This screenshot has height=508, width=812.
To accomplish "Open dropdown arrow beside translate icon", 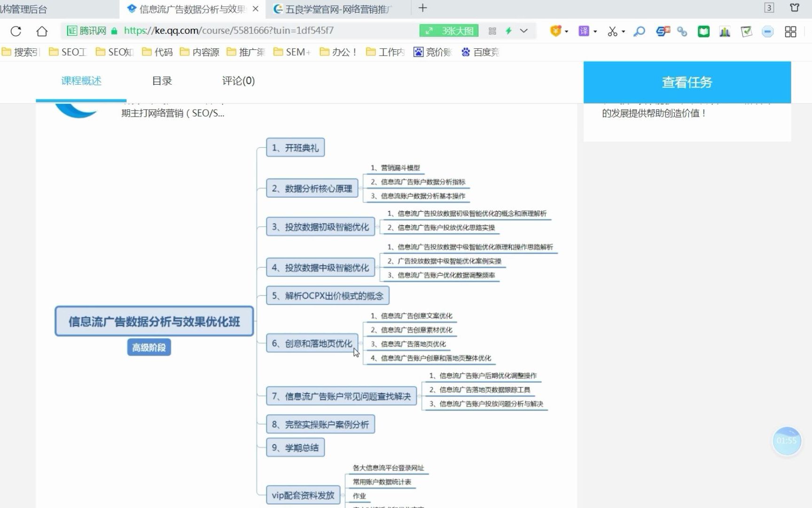I will [x=595, y=32].
